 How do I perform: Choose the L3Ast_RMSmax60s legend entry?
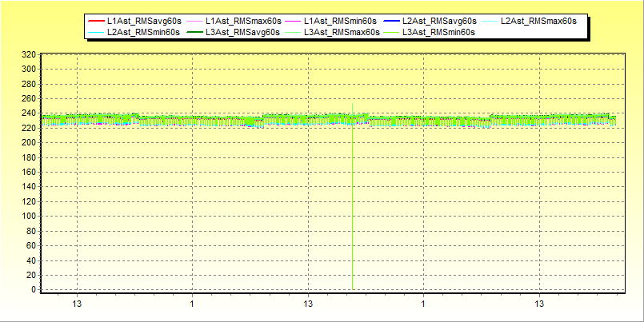coord(341,32)
